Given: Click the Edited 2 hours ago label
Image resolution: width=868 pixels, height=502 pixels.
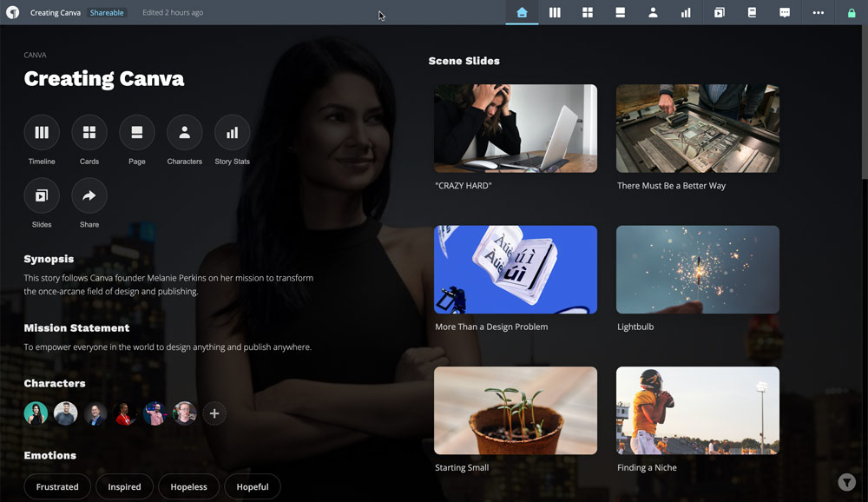Looking at the screenshot, I should [x=173, y=12].
